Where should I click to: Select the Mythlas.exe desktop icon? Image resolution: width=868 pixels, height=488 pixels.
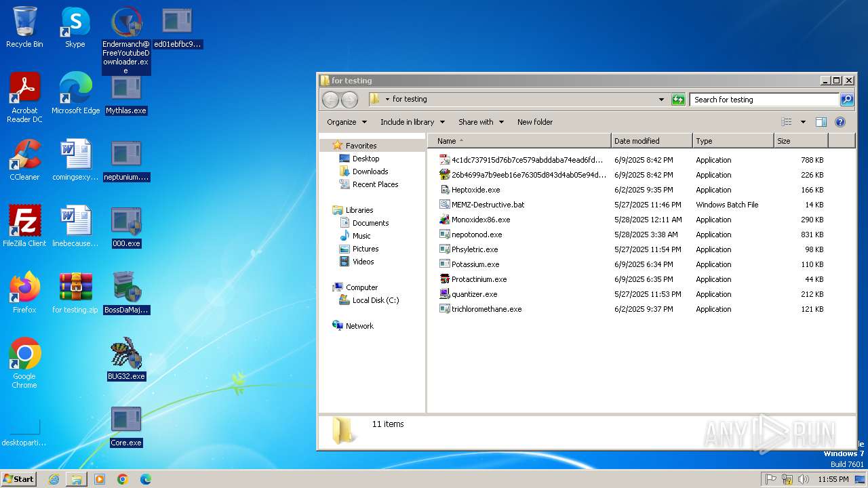point(126,94)
